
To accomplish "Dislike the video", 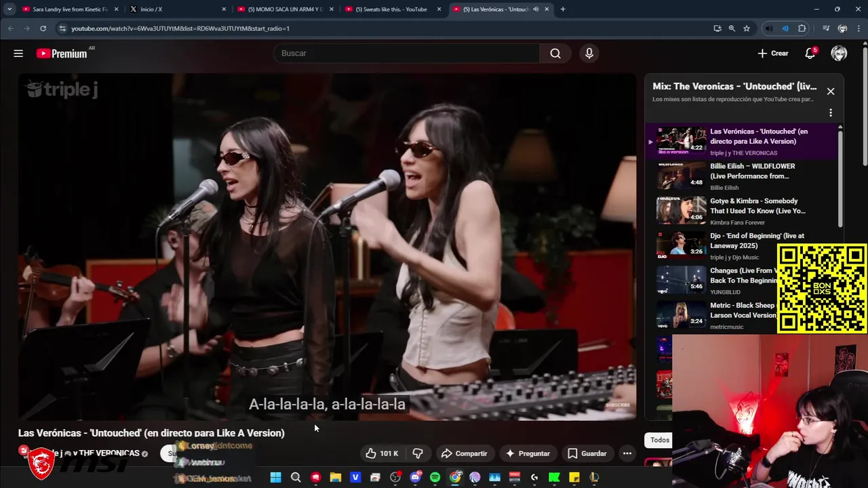I will tap(418, 453).
